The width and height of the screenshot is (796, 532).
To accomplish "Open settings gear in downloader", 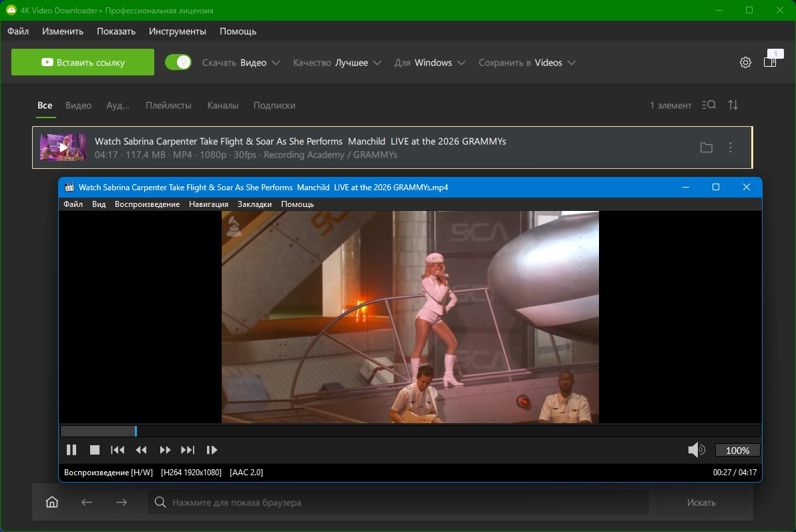I will click(745, 63).
